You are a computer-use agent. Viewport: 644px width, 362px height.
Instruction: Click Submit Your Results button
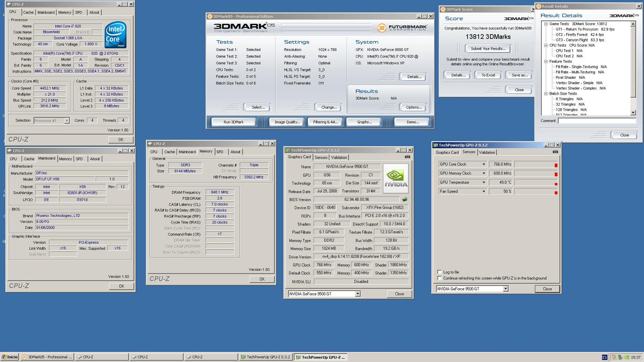[x=488, y=49]
